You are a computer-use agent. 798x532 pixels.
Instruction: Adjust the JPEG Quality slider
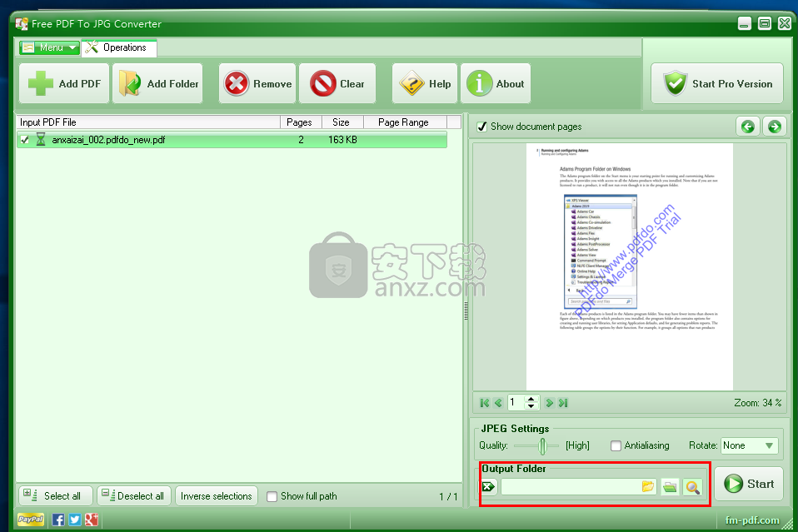pos(542,446)
